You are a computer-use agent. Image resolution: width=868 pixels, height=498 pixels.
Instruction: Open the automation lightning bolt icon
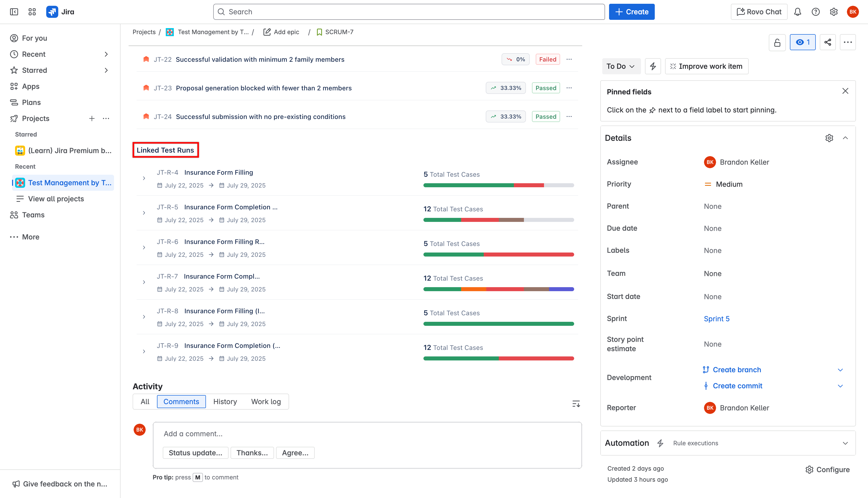click(653, 66)
